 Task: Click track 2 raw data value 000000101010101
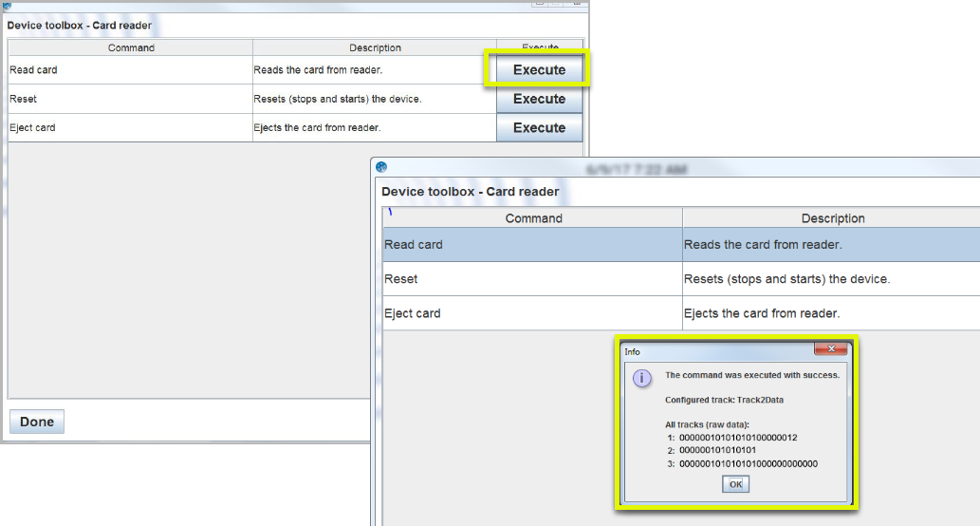tap(717, 450)
